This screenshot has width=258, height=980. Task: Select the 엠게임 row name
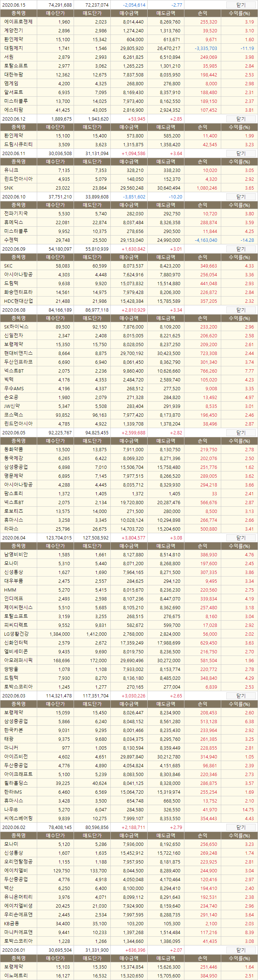[x=11, y=83]
